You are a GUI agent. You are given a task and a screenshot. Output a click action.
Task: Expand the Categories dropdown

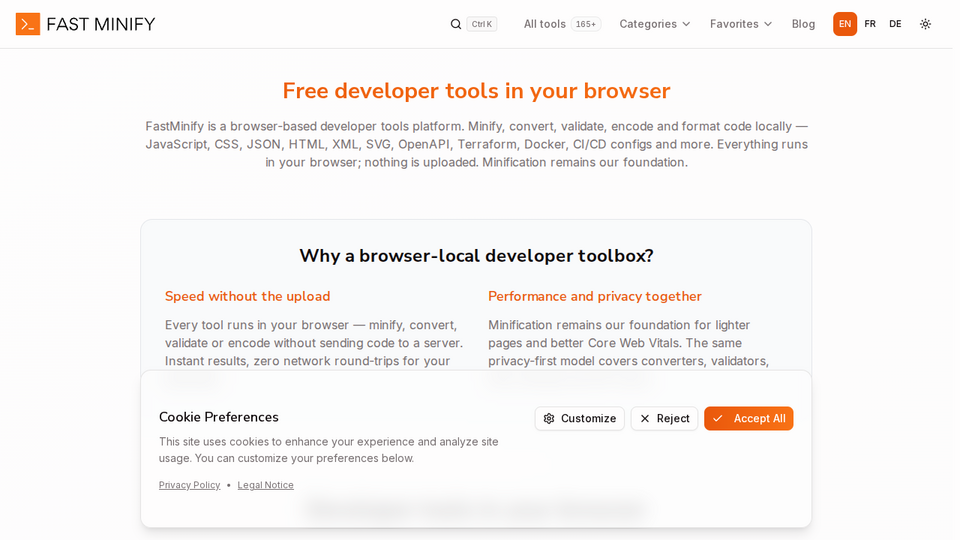[654, 24]
